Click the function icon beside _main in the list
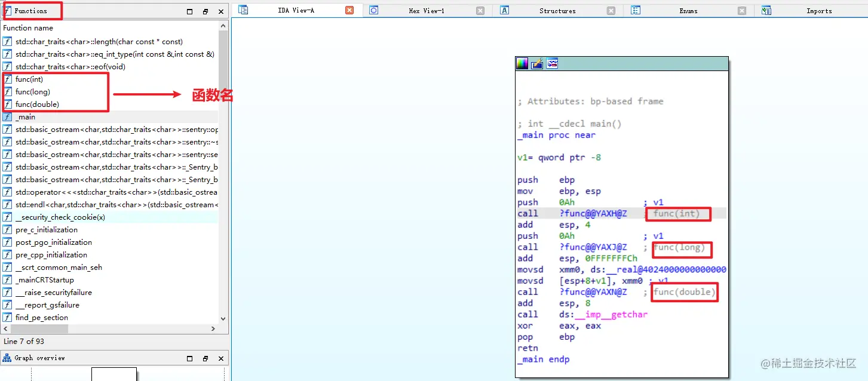 coord(7,117)
